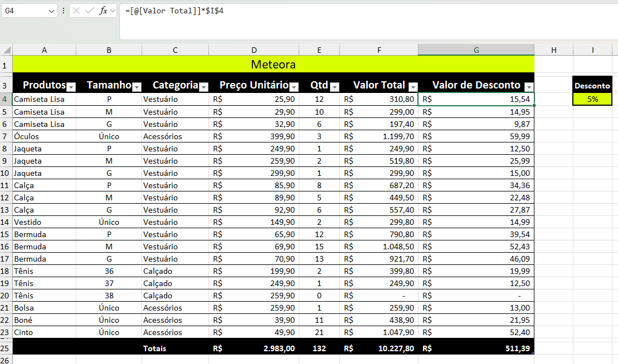The height and width of the screenshot is (364, 618).
Task: Click total discount value 511,39
Action: pyautogui.click(x=476, y=348)
